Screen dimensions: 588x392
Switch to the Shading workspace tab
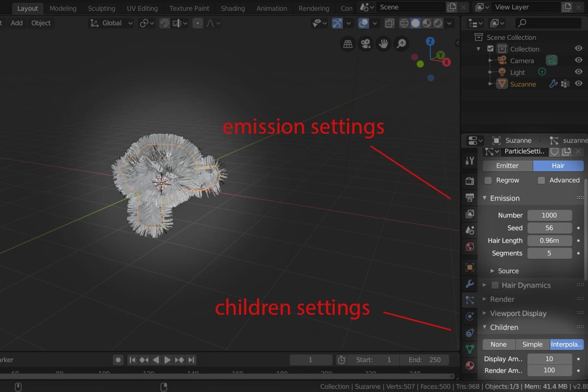233,8
